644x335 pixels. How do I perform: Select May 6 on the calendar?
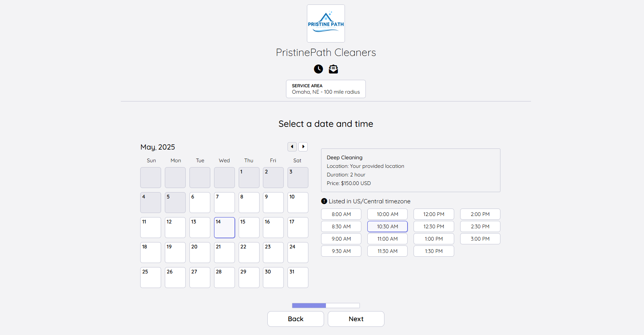[200, 203]
